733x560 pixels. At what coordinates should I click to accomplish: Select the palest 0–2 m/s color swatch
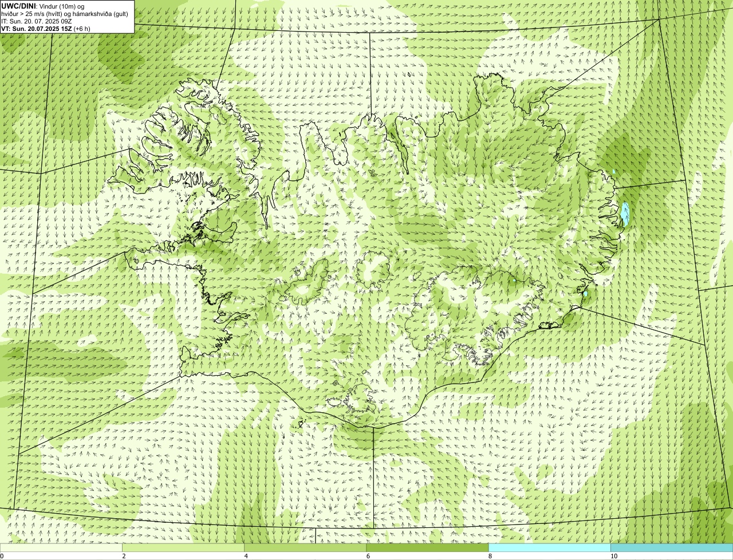pos(61,548)
